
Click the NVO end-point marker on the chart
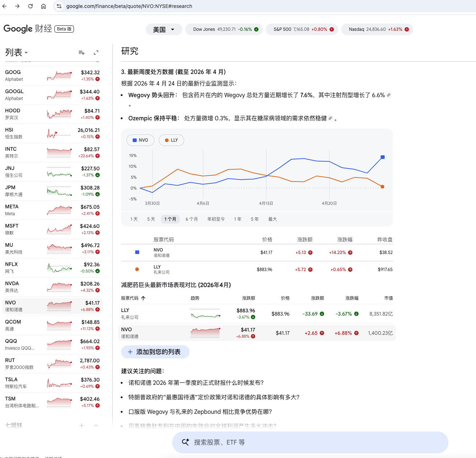pyautogui.click(x=382, y=157)
